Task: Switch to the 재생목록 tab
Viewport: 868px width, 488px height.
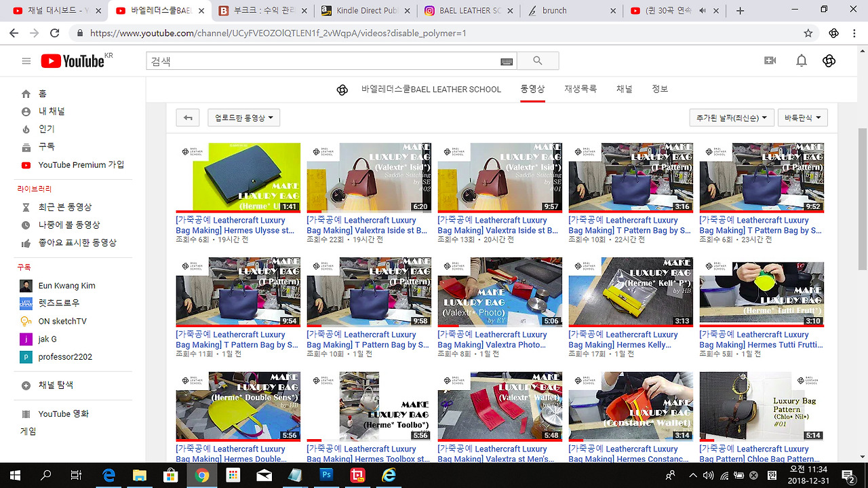Action: (580, 89)
